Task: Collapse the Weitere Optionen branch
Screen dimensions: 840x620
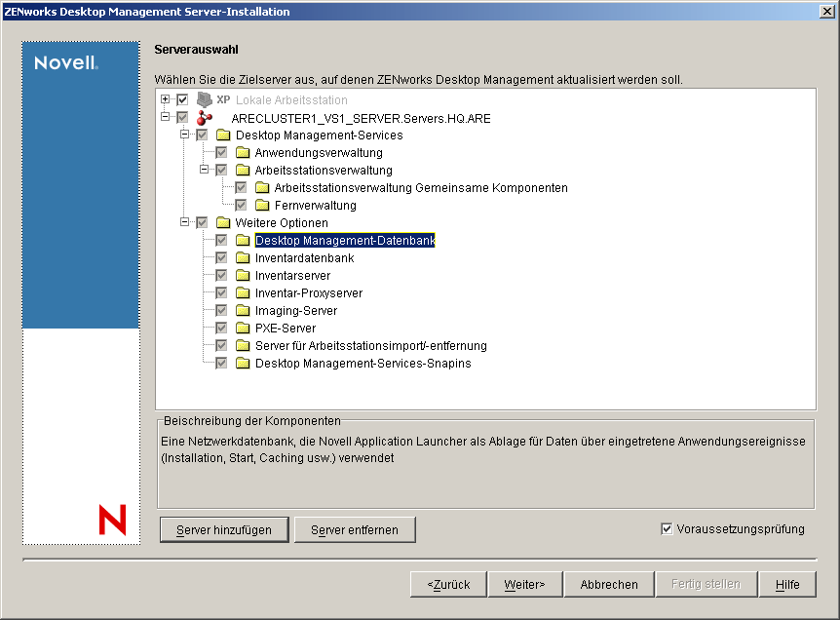Action: tap(185, 222)
